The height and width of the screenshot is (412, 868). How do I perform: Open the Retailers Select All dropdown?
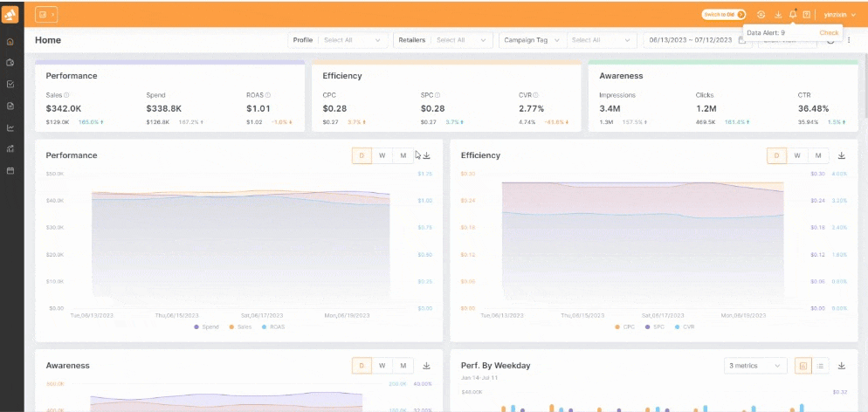463,40
